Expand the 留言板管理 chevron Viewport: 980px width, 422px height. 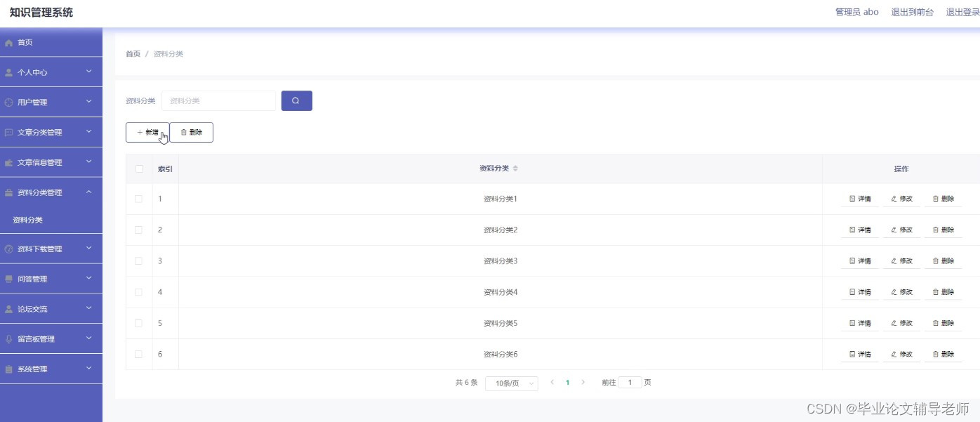[x=89, y=338]
